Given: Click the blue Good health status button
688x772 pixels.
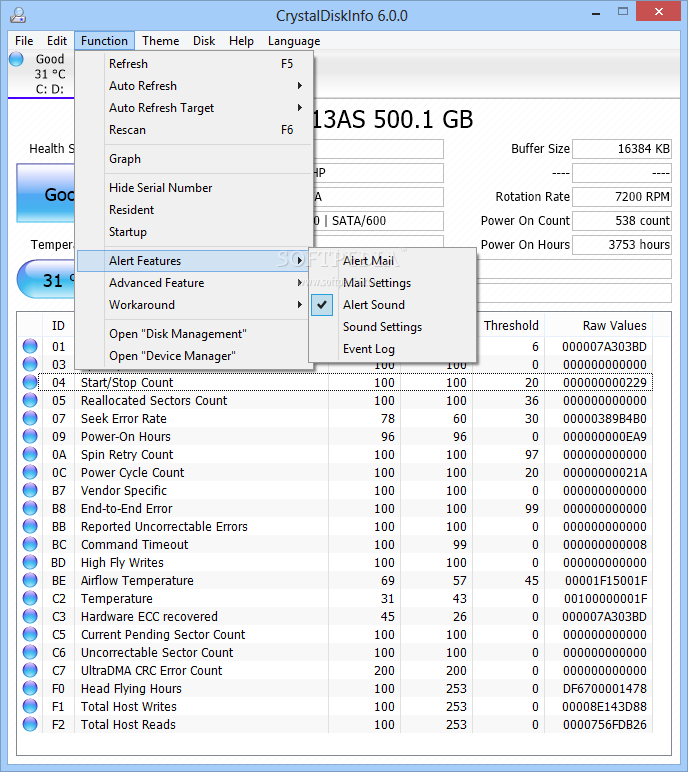Looking at the screenshot, I should pos(46,193).
